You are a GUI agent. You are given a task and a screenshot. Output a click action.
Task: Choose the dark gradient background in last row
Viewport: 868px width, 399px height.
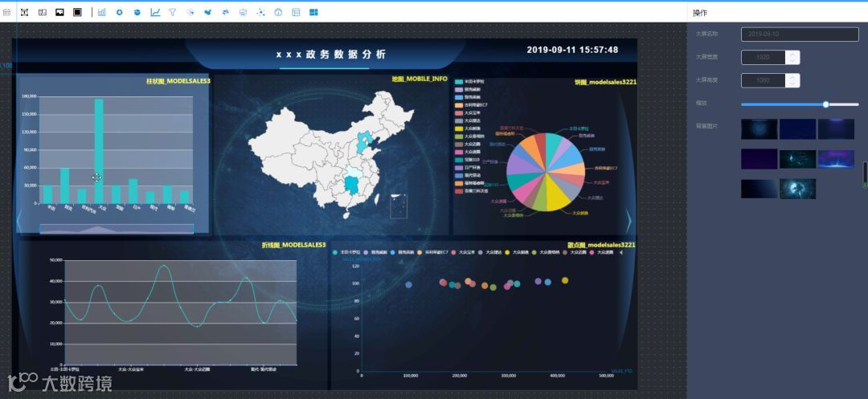pyautogui.click(x=759, y=189)
